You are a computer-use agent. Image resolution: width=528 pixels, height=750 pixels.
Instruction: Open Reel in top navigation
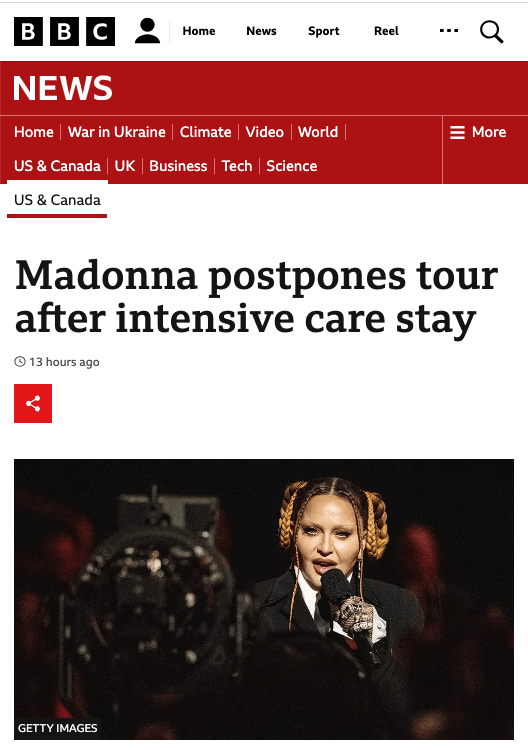(x=386, y=31)
